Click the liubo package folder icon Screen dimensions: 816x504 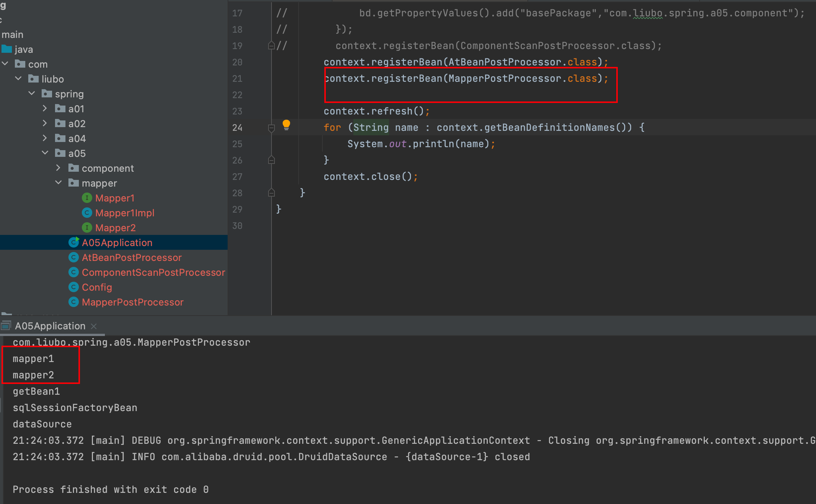click(33, 78)
